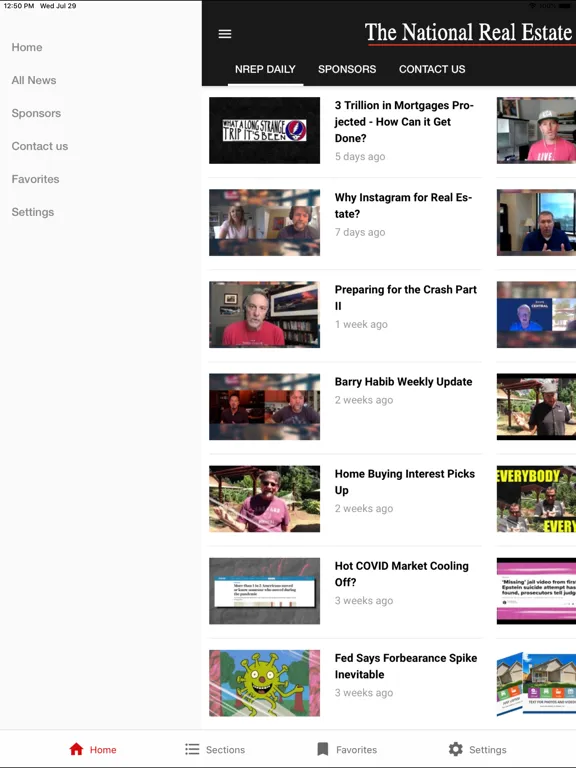This screenshot has width=576, height=768.
Task: Tap the cartoon virus thumbnail
Action: coord(264,683)
